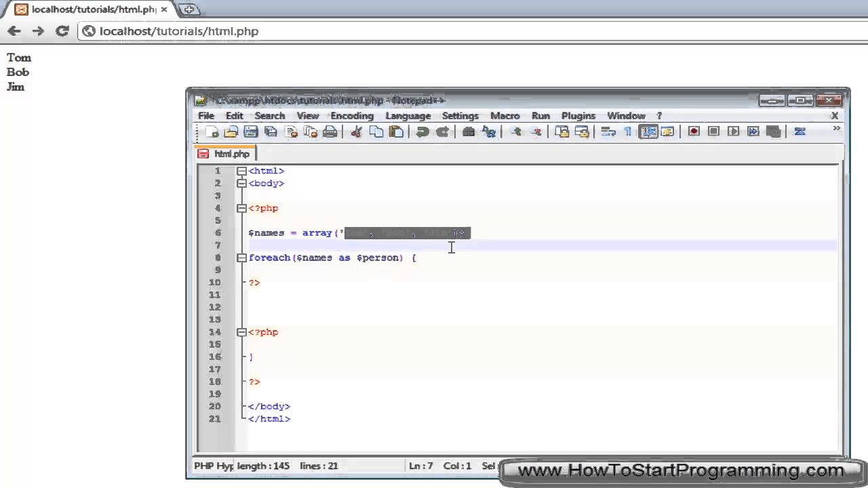Toggle show all characters pilcrow icon
868x488 pixels.
[x=628, y=131]
